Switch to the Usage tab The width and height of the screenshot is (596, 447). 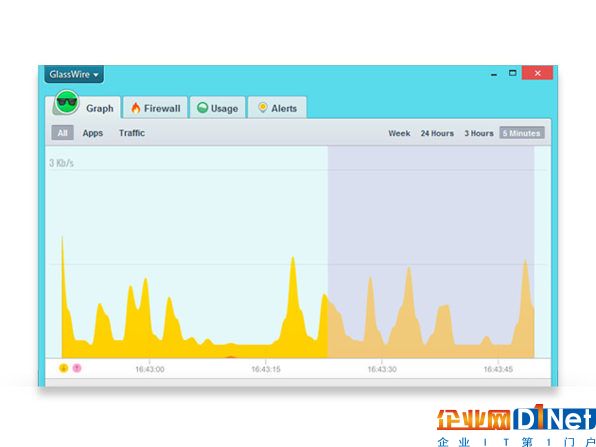[217, 108]
